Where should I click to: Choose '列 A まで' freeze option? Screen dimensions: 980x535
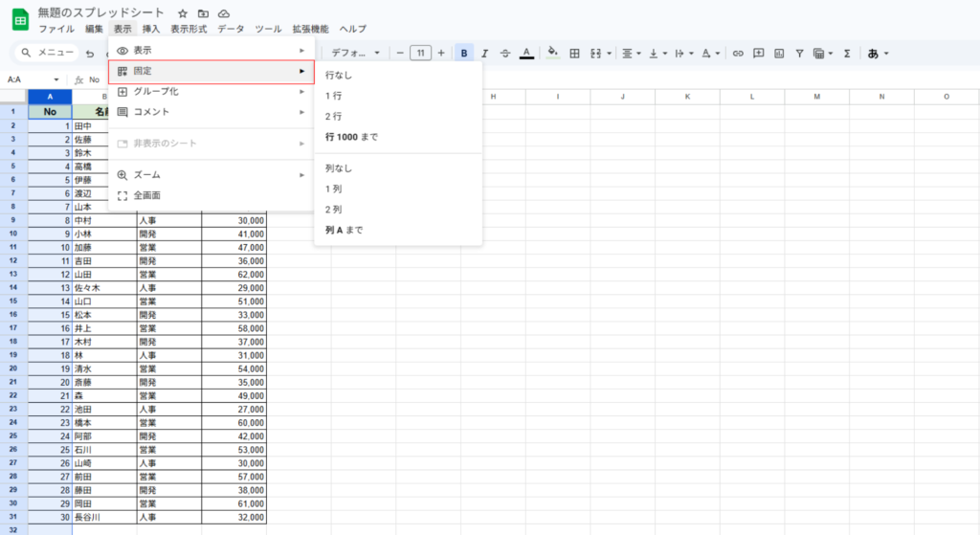tap(345, 230)
